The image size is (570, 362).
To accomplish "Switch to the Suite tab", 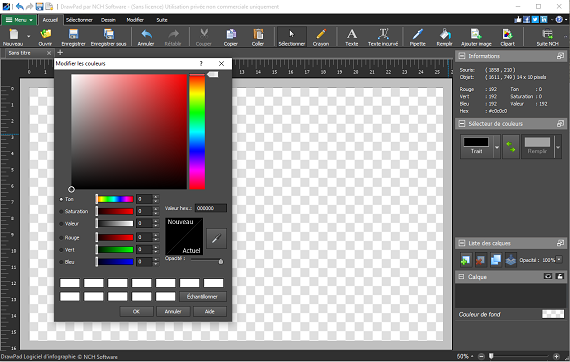I will tap(162, 20).
